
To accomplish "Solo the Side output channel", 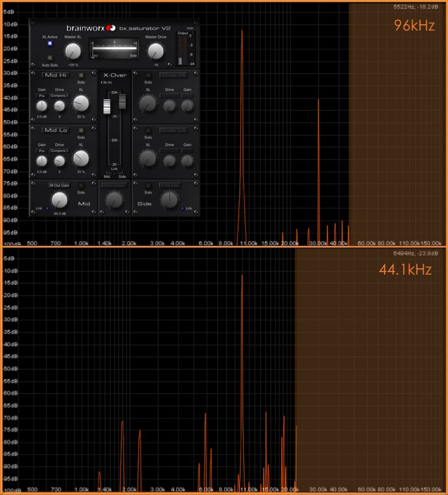I will click(x=148, y=186).
